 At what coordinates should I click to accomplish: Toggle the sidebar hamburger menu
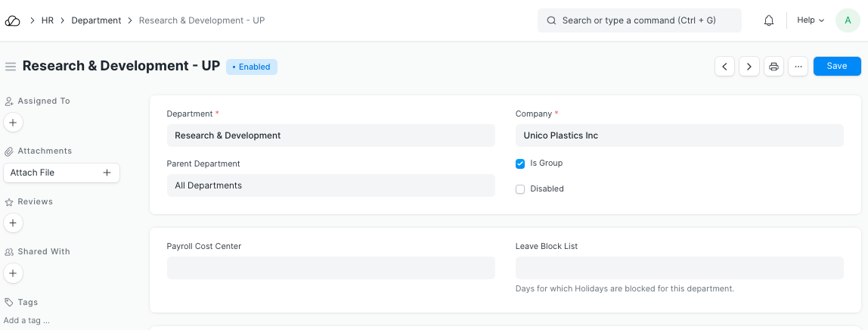point(11,67)
